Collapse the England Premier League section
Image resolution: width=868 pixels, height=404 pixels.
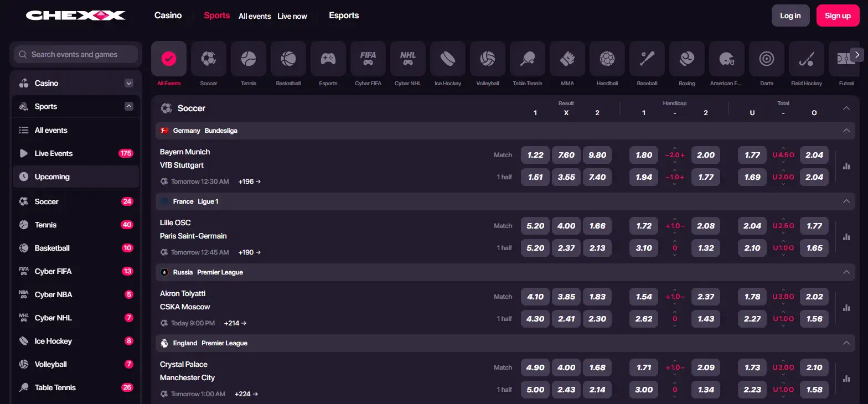(x=846, y=343)
